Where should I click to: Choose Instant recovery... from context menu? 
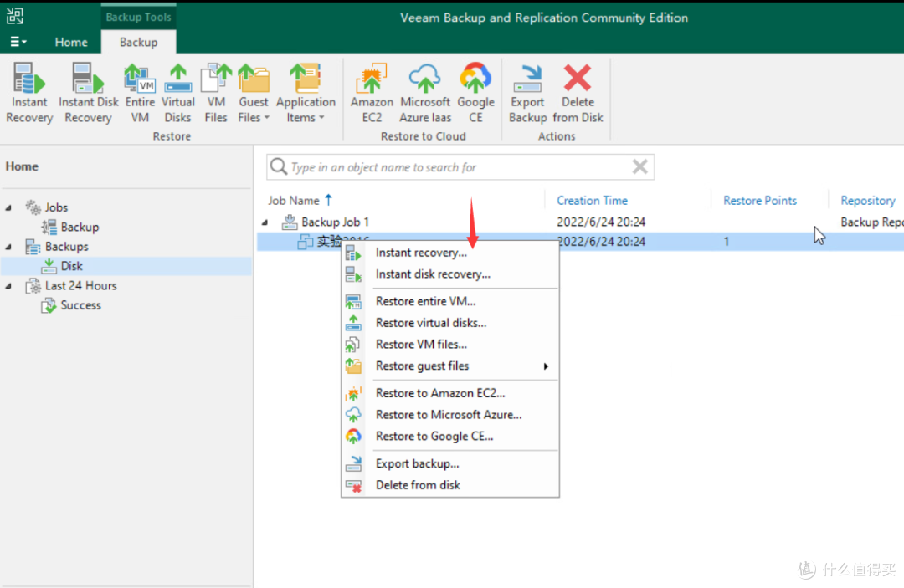[x=450, y=253]
